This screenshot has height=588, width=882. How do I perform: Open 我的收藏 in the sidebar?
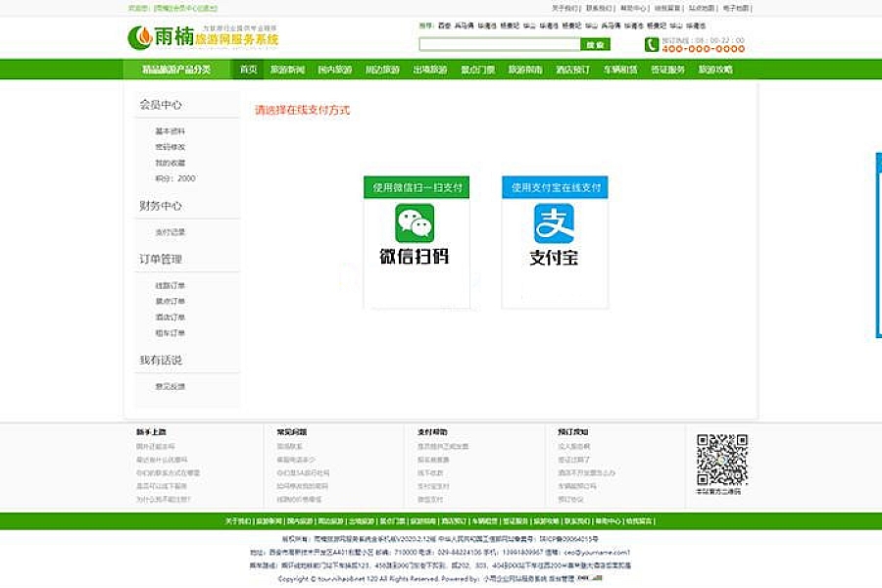pyautogui.click(x=170, y=163)
